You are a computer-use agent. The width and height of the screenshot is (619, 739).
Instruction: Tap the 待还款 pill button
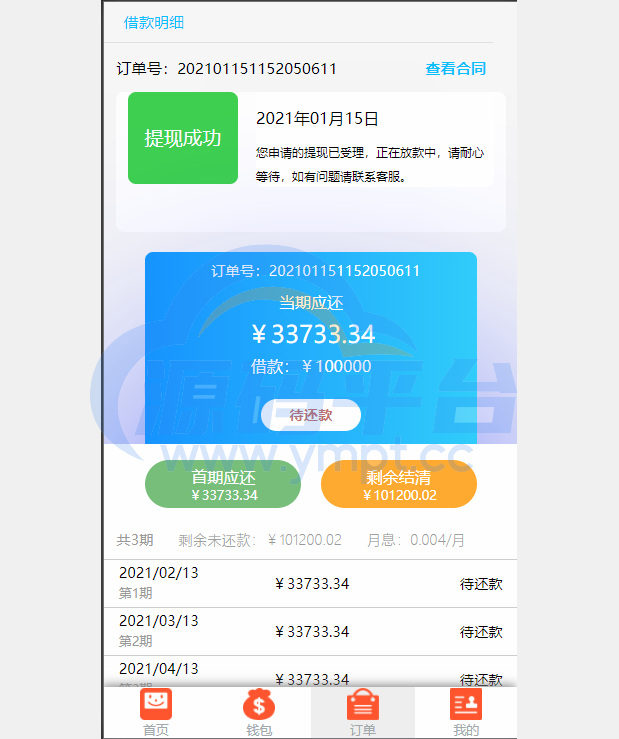point(311,415)
